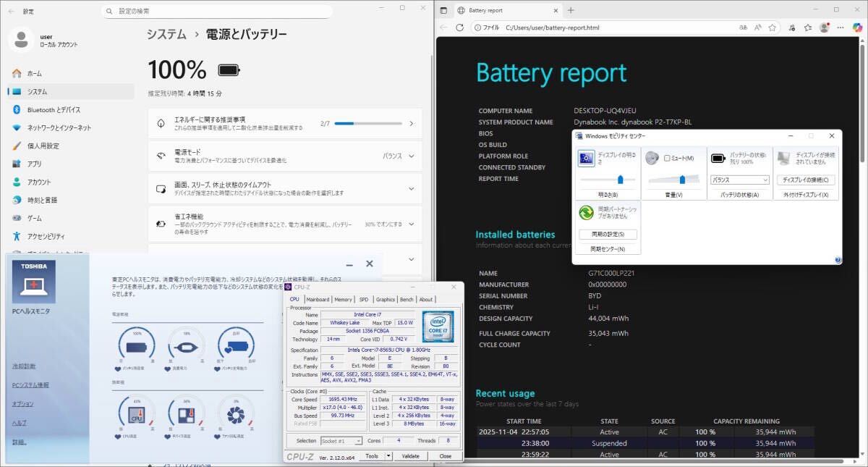Screen dimensions: 868x467
Task: Click the display brightness icon in Mobility Center
Action: click(x=587, y=159)
